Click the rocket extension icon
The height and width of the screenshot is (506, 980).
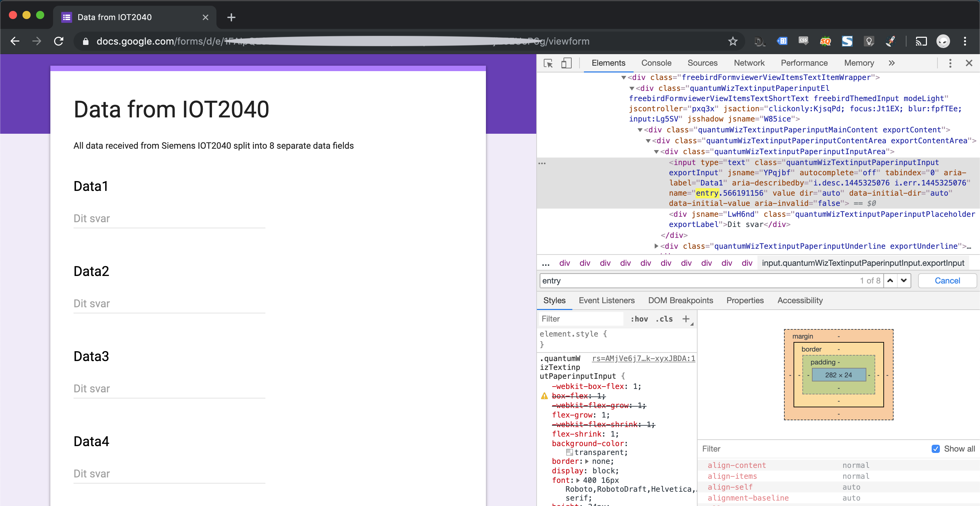tap(891, 41)
